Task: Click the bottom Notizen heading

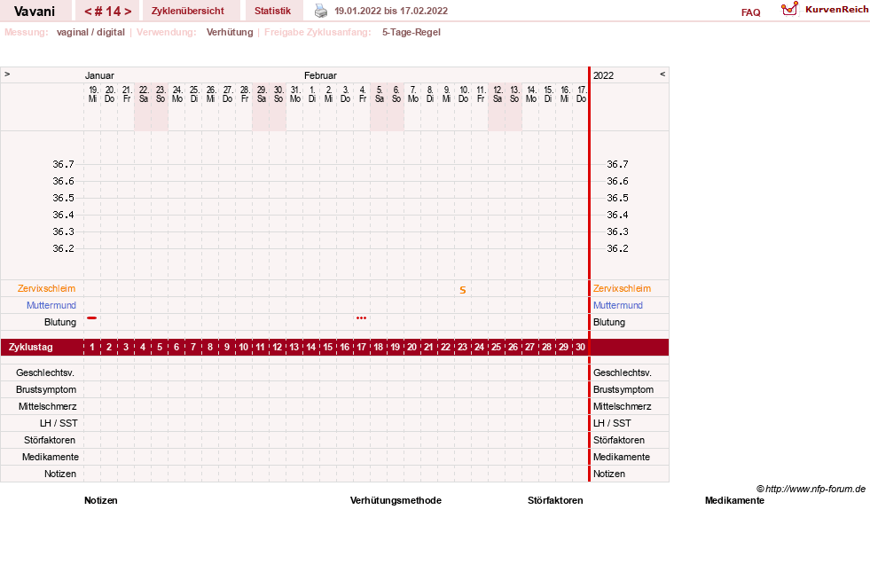Action: (x=100, y=500)
